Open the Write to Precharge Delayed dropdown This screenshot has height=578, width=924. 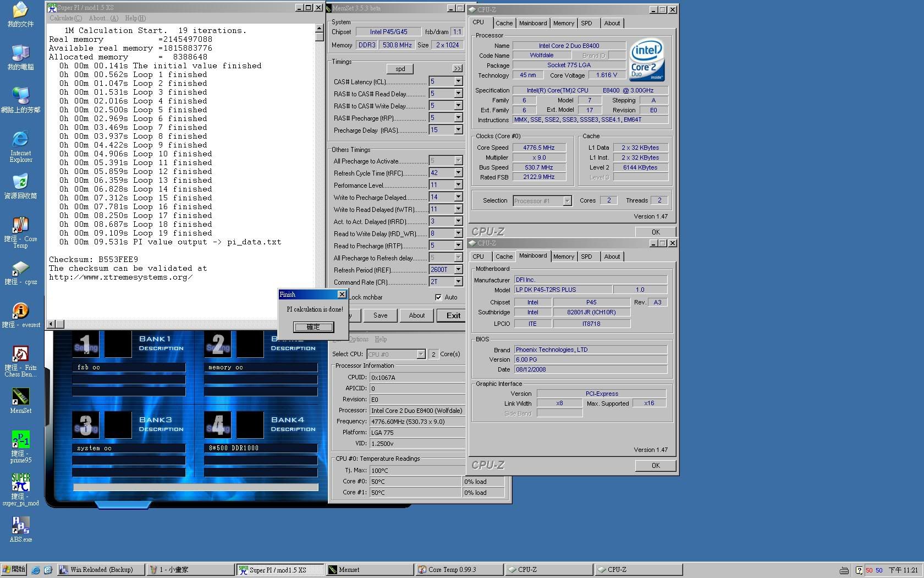pos(458,197)
